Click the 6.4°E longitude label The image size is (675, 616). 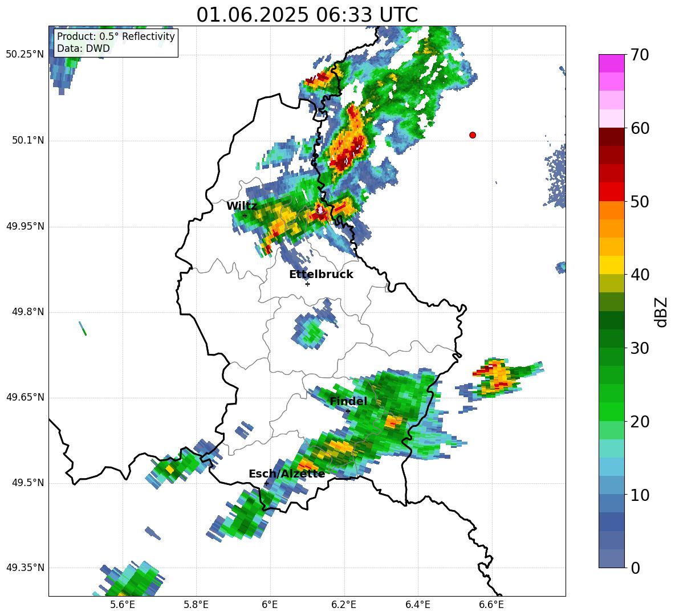click(x=417, y=605)
